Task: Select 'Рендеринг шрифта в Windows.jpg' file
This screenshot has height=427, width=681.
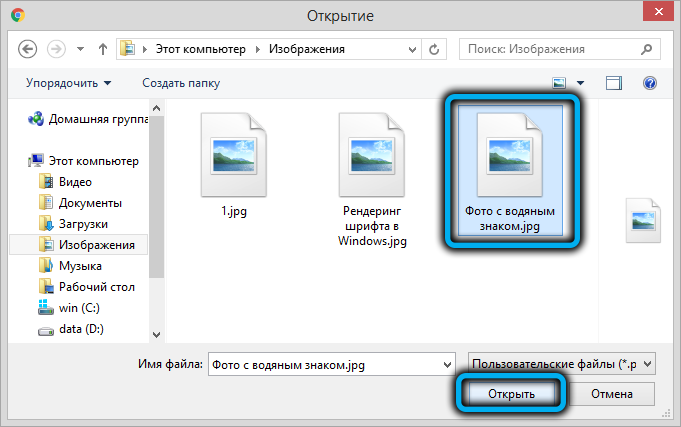Action: pyautogui.click(x=372, y=179)
